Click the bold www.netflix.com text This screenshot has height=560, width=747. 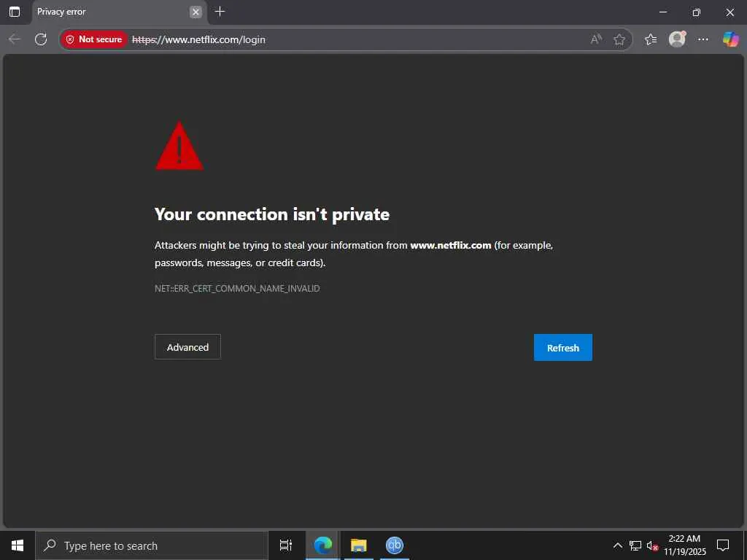451,245
